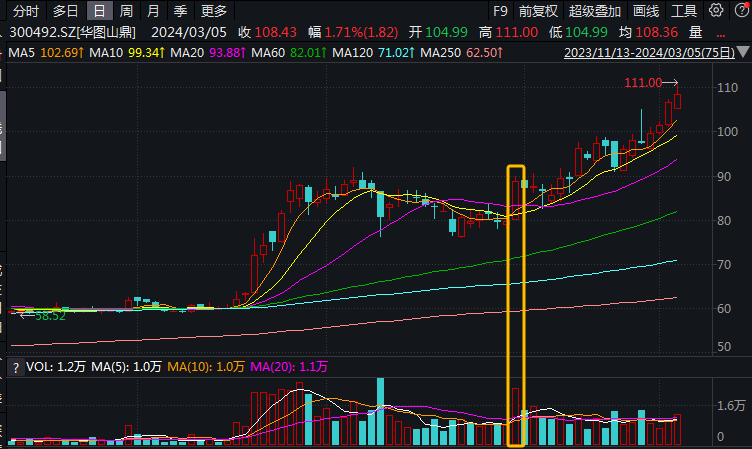Screen dimensions: 752x449
Task: Click the 均 108.36 average price value
Action: [x=648, y=32]
